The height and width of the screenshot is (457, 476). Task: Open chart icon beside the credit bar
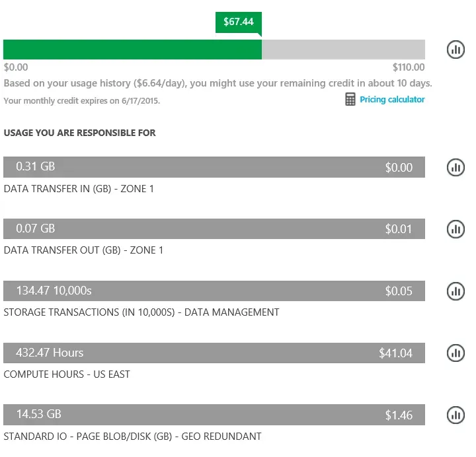point(456,49)
